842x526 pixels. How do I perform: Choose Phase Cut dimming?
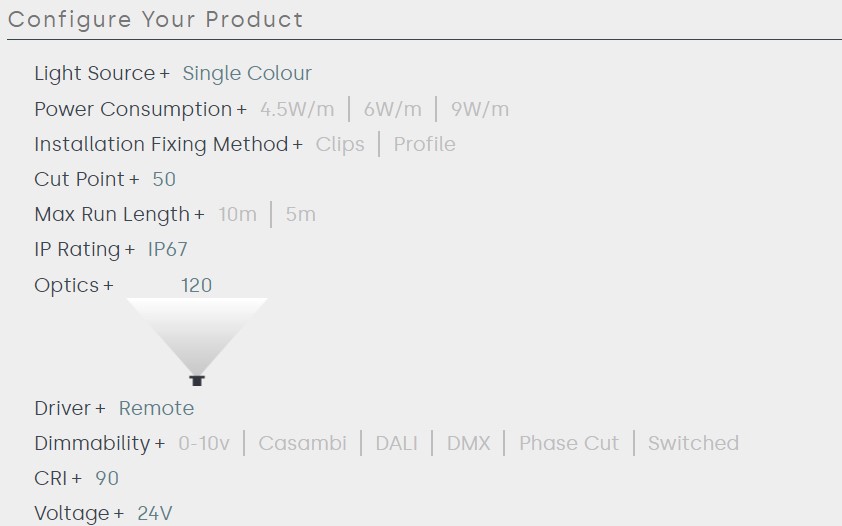coord(568,443)
